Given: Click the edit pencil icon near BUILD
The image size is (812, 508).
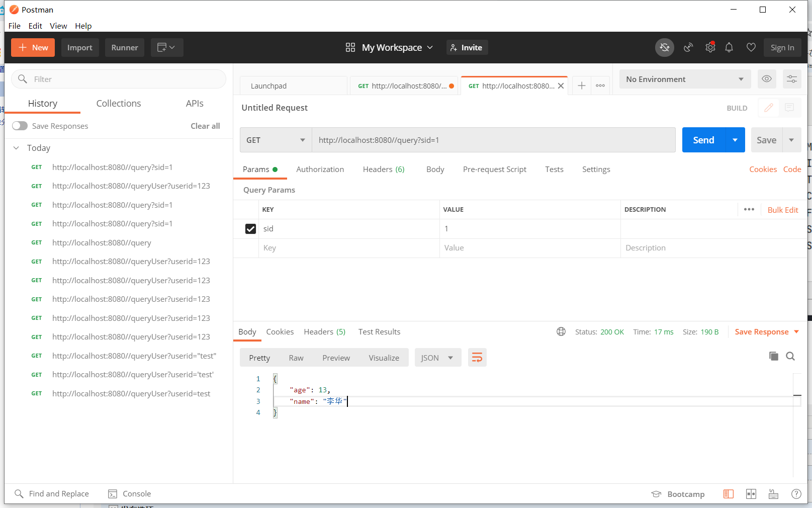Looking at the screenshot, I should [769, 108].
